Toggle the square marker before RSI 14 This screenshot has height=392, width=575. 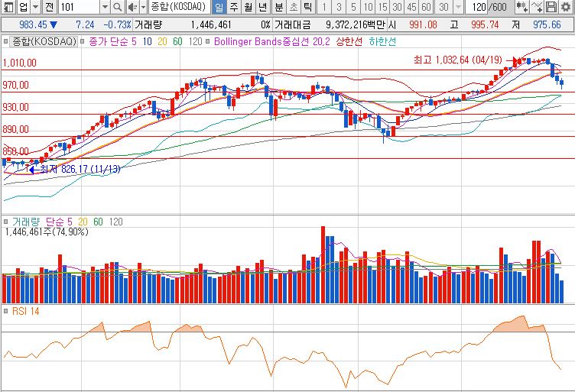[x=5, y=311]
